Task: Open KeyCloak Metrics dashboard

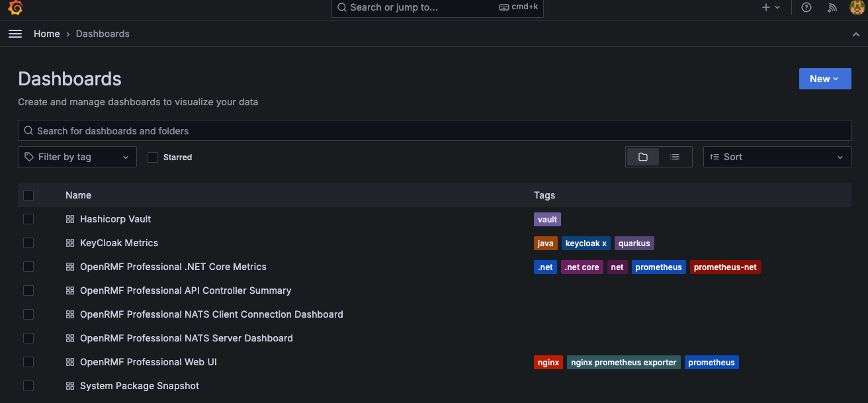Action: pos(119,243)
